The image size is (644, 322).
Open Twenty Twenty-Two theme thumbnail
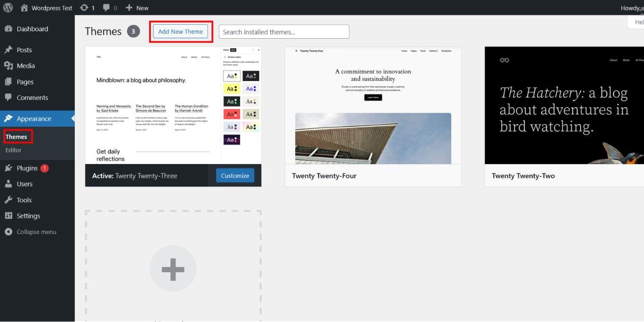tap(564, 105)
